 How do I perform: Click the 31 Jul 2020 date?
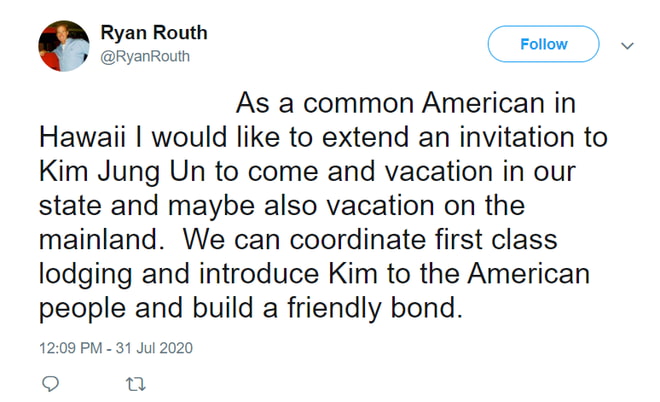coord(155,348)
